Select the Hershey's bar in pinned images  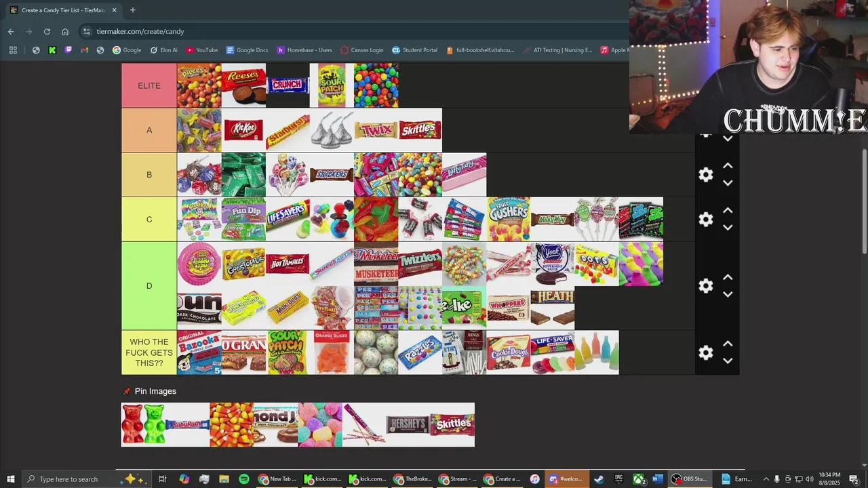pyautogui.click(x=408, y=425)
